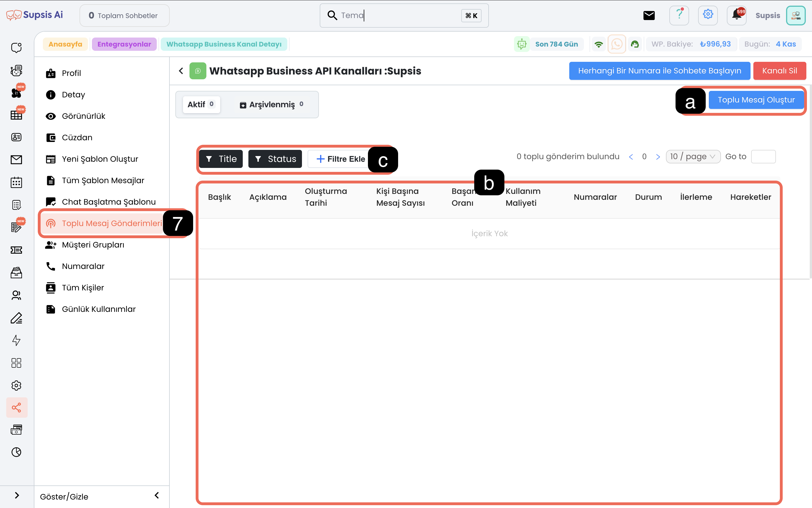Open the bot icon in left sidebar
This screenshot has width=812, height=508.
pyautogui.click(x=16, y=70)
